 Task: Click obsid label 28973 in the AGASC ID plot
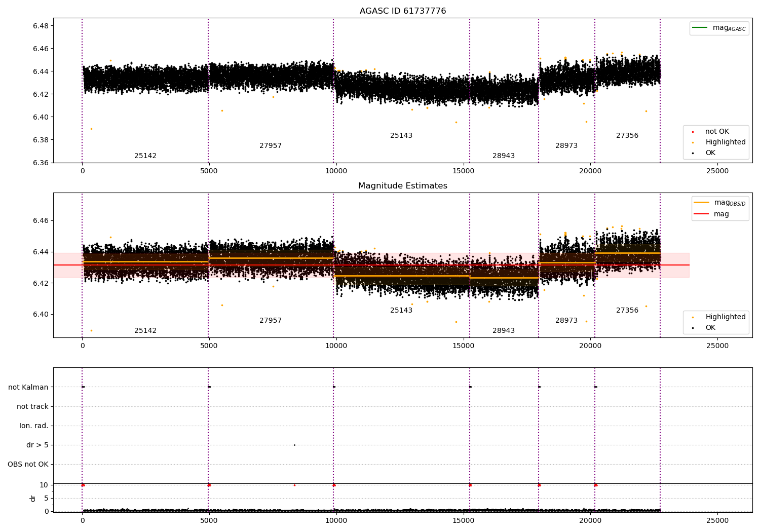tap(566, 146)
